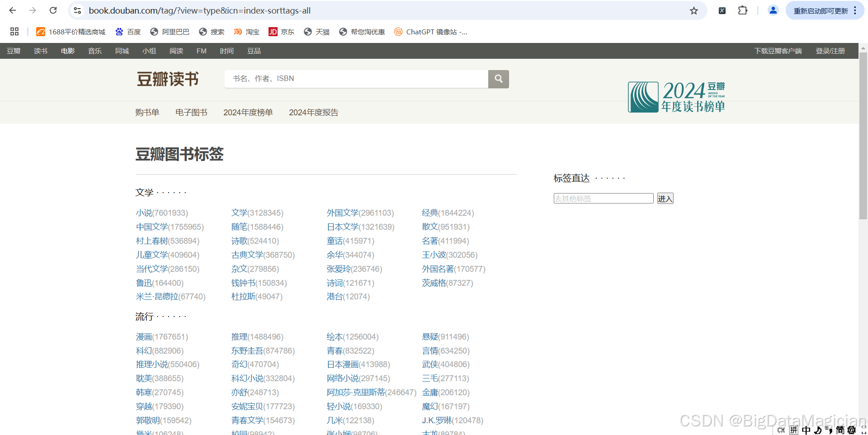Click the browser back arrow
This screenshot has height=435, width=868.
point(13,10)
